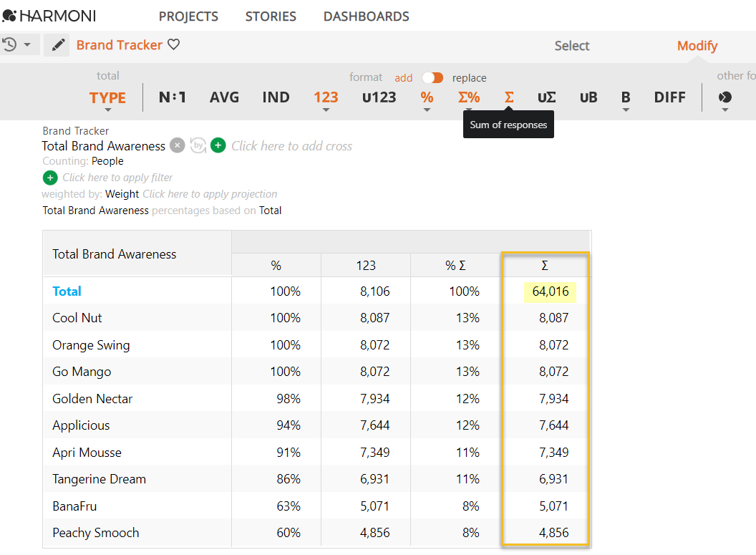This screenshot has height=555, width=756.
Task: Click the Apri Mousse row label
Action: [x=87, y=453]
